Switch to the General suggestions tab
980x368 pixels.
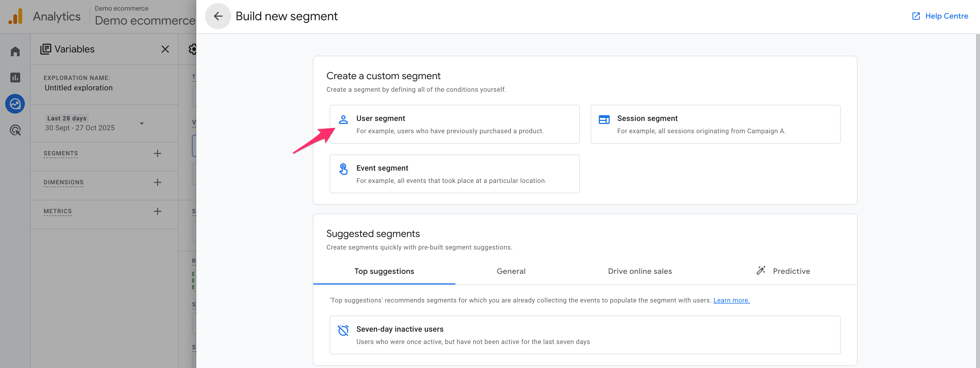tap(510, 271)
